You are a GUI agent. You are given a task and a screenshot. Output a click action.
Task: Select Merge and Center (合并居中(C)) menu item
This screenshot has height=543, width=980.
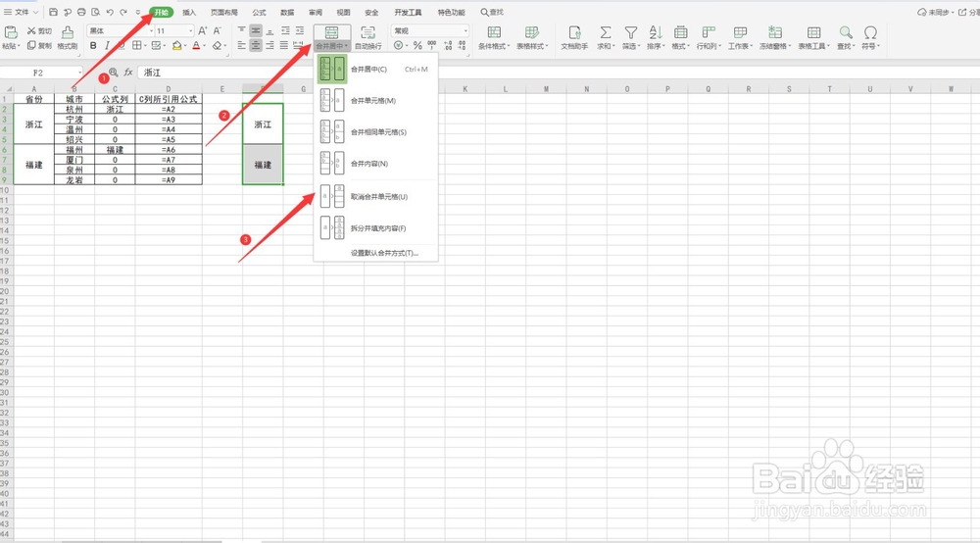(375, 70)
